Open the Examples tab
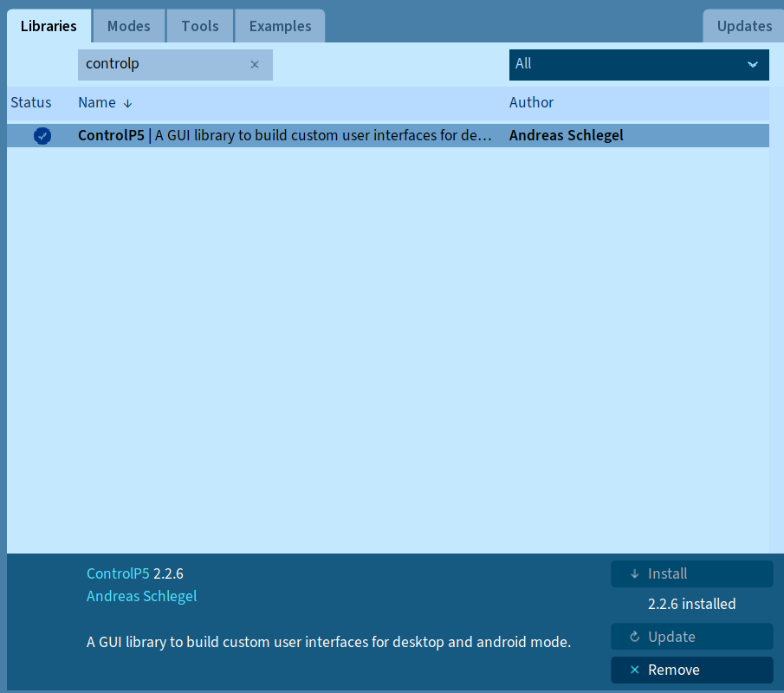 pyautogui.click(x=280, y=26)
